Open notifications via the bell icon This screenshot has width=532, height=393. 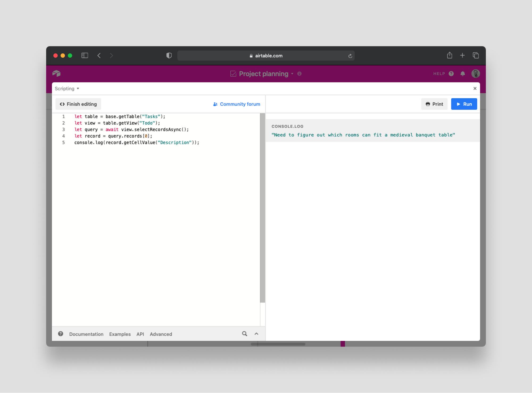coord(463,74)
